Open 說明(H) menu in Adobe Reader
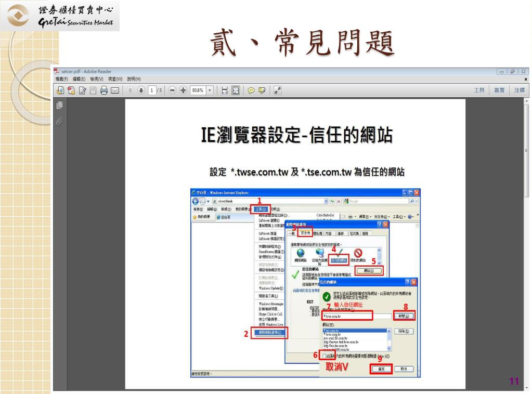The image size is (532, 394). point(134,79)
